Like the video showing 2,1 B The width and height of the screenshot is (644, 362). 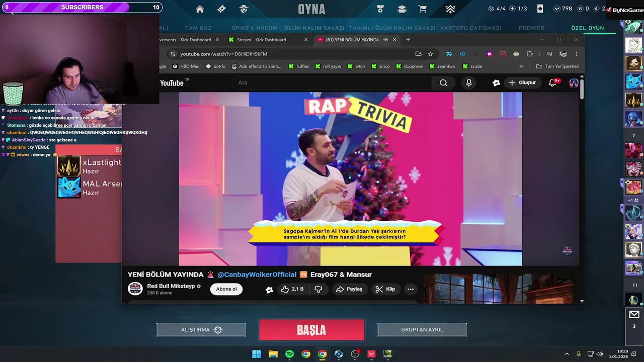292,289
